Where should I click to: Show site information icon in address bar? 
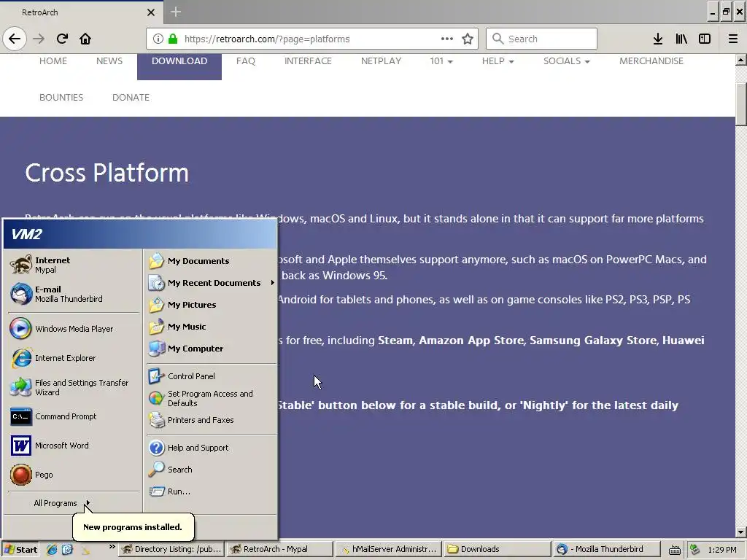[158, 39]
